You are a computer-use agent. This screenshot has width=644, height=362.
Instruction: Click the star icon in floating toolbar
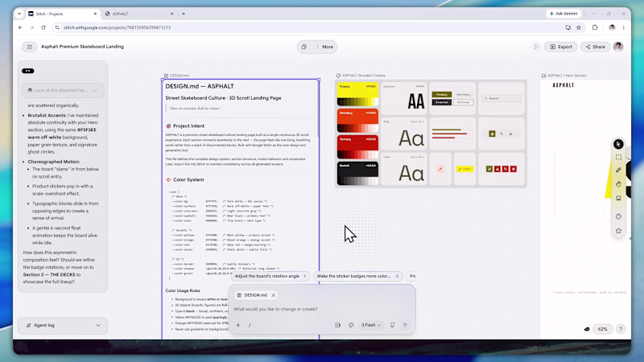coord(618,231)
